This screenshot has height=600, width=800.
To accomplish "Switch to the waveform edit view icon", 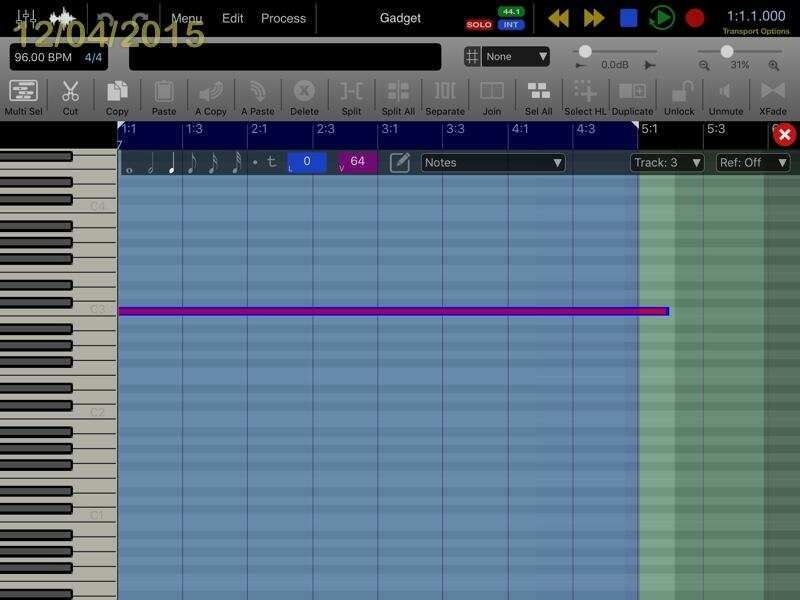I will pyautogui.click(x=63, y=19).
